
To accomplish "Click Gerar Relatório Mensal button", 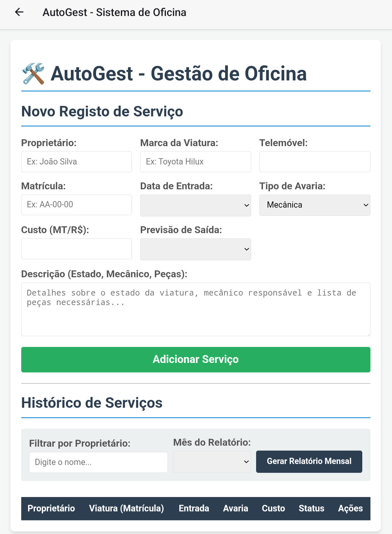I will tap(309, 461).
